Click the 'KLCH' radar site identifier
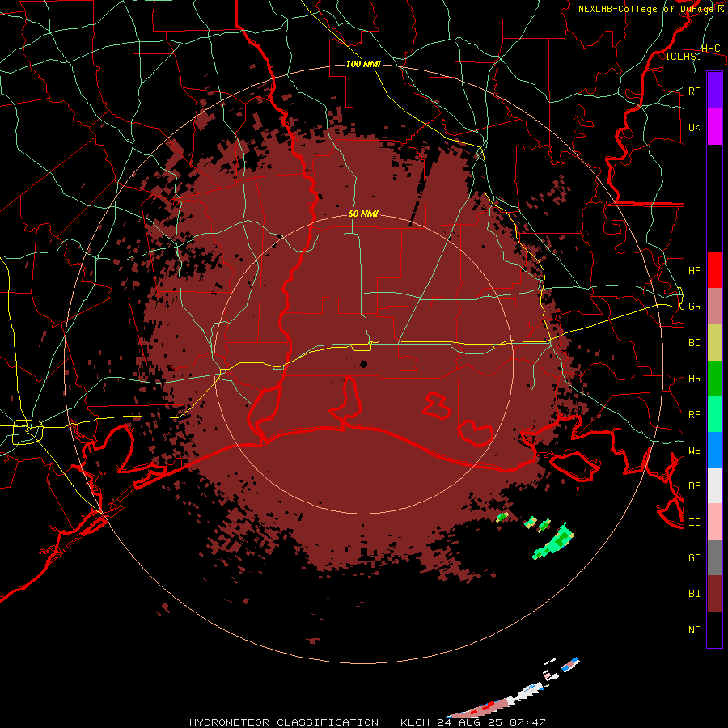Viewport: 728px width, 728px height. click(x=416, y=722)
